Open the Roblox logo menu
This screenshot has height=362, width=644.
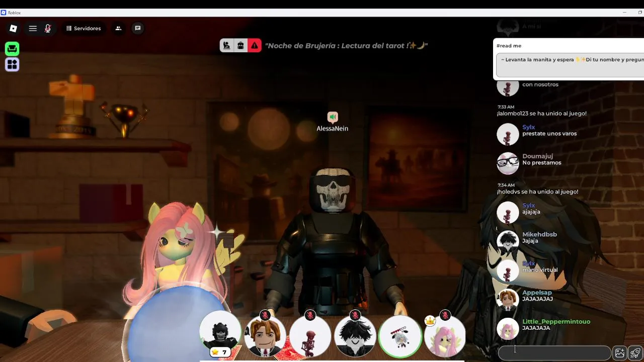pyautogui.click(x=13, y=29)
